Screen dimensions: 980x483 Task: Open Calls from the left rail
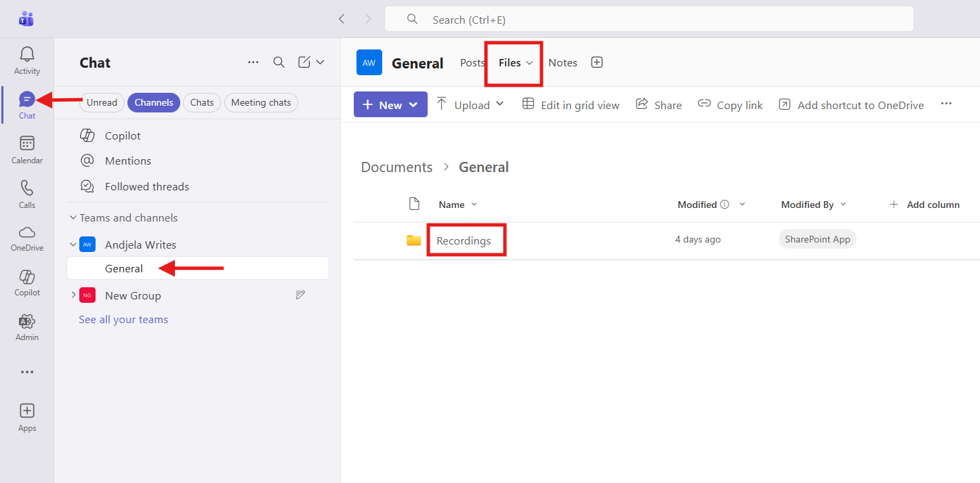27,194
